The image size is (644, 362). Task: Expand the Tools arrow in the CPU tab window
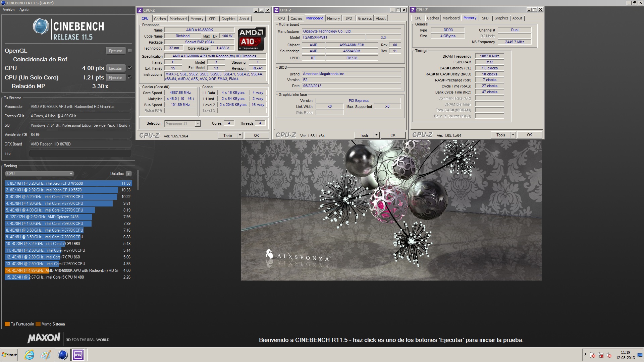(x=240, y=135)
